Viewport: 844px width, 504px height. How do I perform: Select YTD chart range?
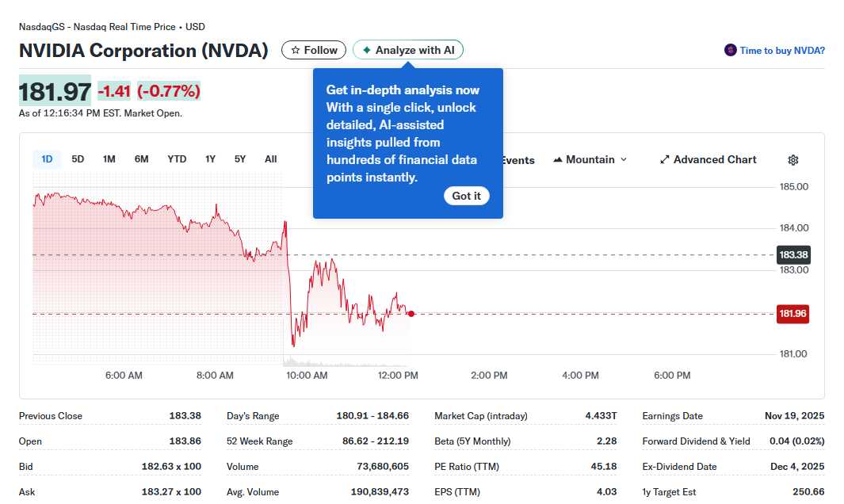point(177,159)
